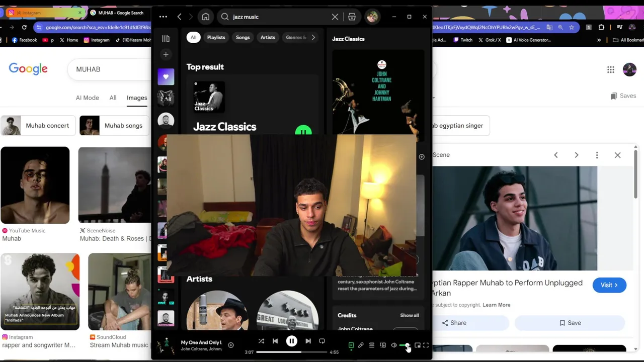The height and width of the screenshot is (362, 644).
Task: Select the Playlists filter chip
Action: [x=216, y=37]
